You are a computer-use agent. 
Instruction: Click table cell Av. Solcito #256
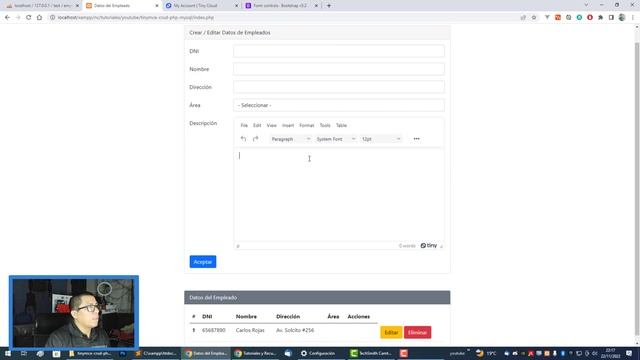point(295,330)
